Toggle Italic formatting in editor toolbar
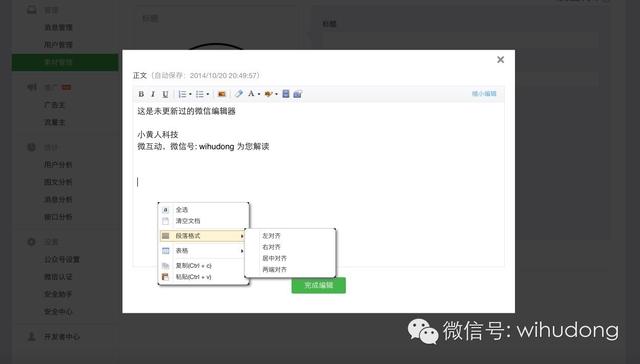The width and height of the screenshot is (640, 364). coord(153,94)
